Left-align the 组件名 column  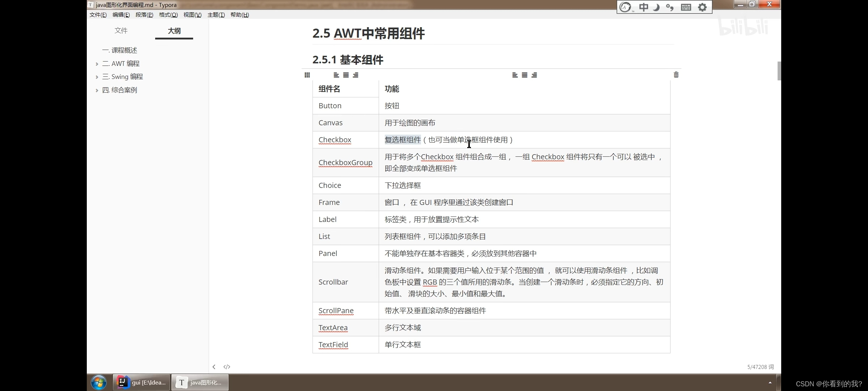click(336, 75)
